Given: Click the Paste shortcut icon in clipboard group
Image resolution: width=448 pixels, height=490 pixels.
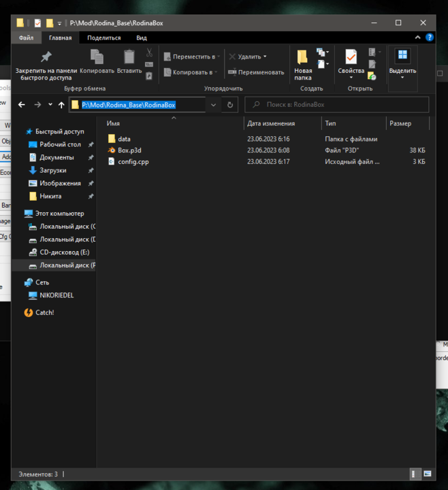Looking at the screenshot, I should (x=149, y=76).
